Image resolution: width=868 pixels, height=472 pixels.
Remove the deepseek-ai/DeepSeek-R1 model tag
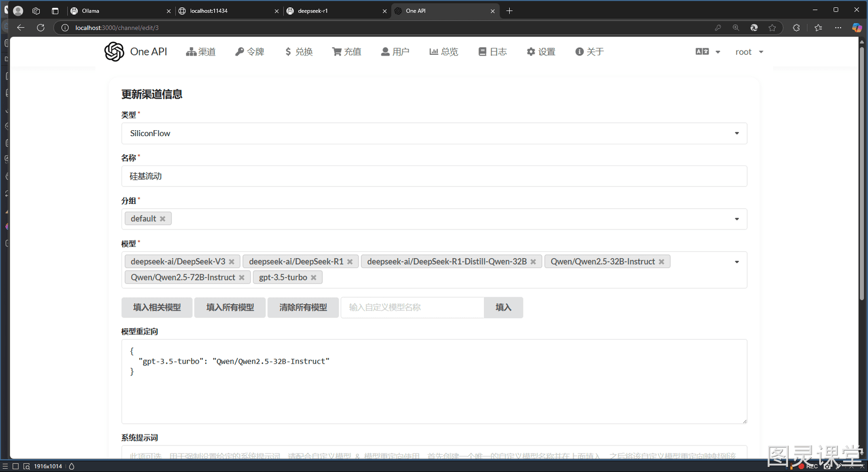(x=350, y=262)
